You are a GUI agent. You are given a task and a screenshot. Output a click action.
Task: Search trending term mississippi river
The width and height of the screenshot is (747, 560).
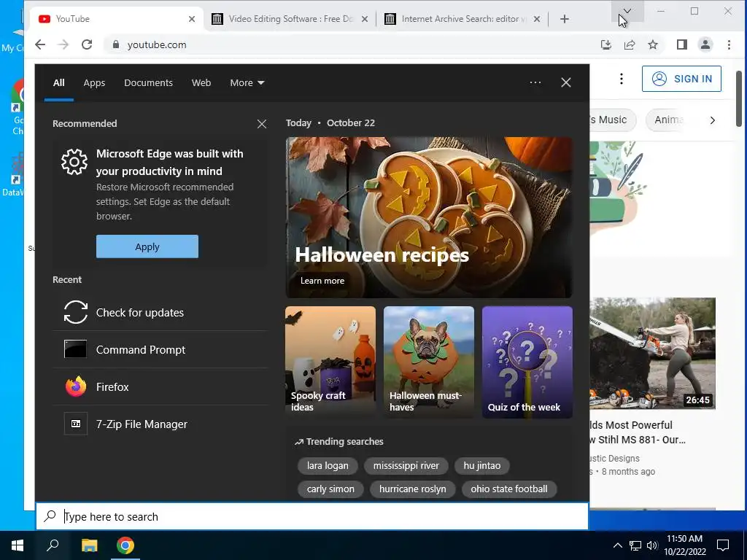(x=406, y=466)
